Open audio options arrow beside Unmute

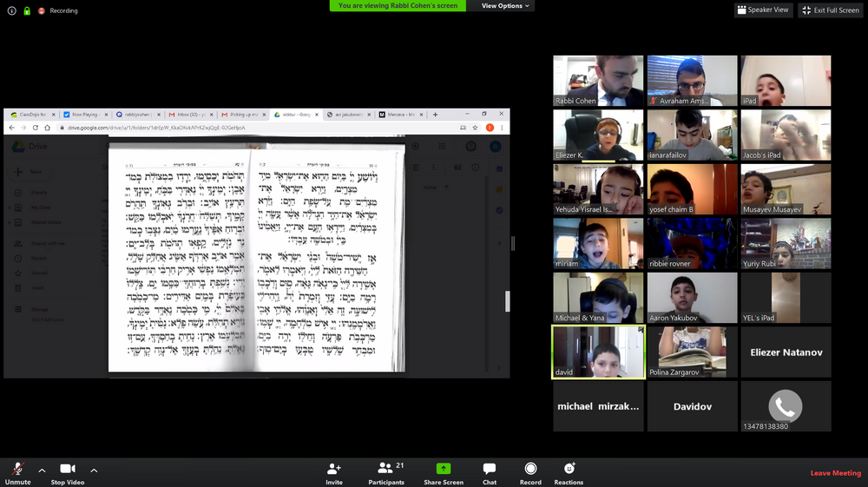point(42,470)
